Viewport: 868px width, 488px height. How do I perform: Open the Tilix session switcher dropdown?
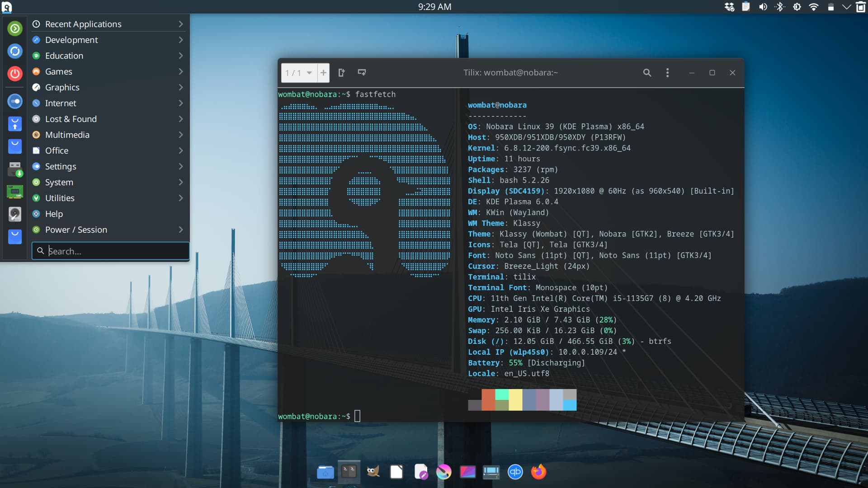coord(298,72)
